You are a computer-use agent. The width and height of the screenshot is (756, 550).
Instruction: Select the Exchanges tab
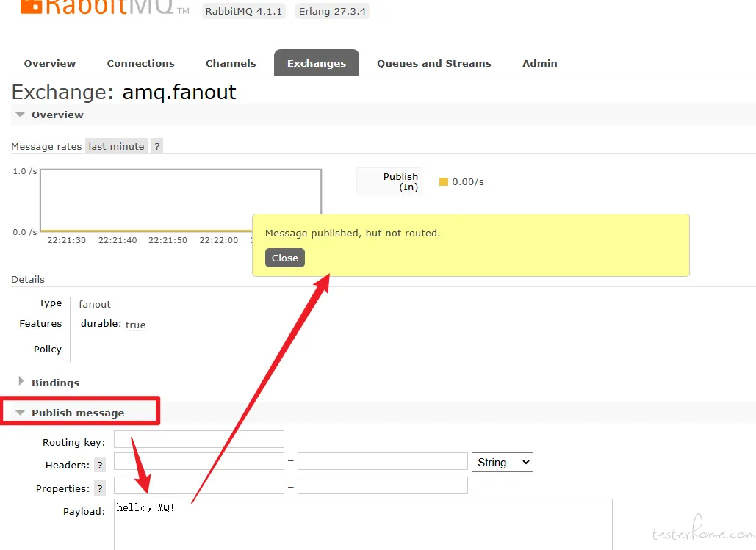(317, 63)
